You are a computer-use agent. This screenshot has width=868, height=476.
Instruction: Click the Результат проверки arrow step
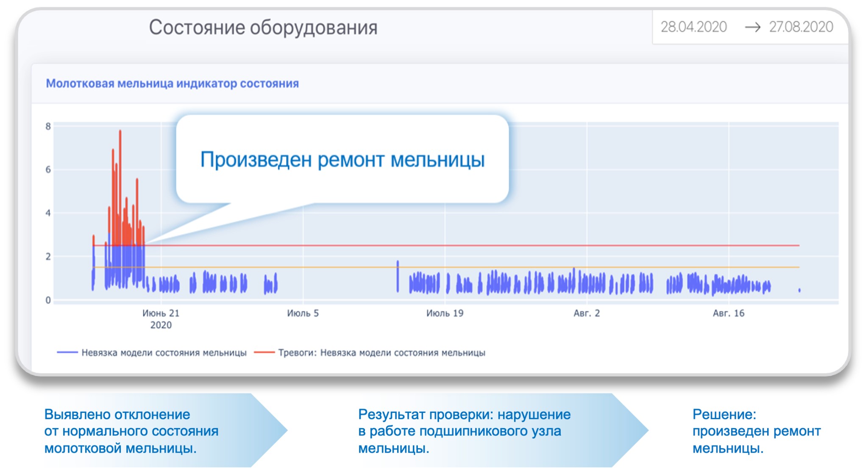point(464,431)
